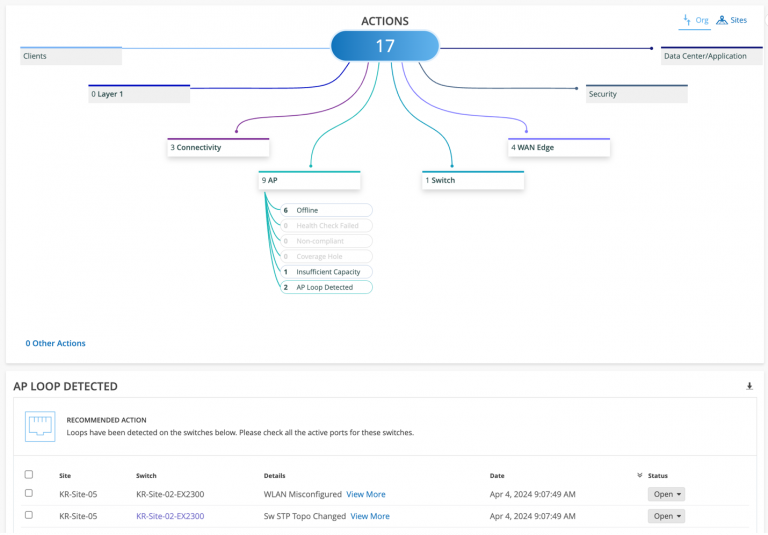This screenshot has height=535, width=768.
Task: Expand the 9 AP category node
Action: (309, 180)
